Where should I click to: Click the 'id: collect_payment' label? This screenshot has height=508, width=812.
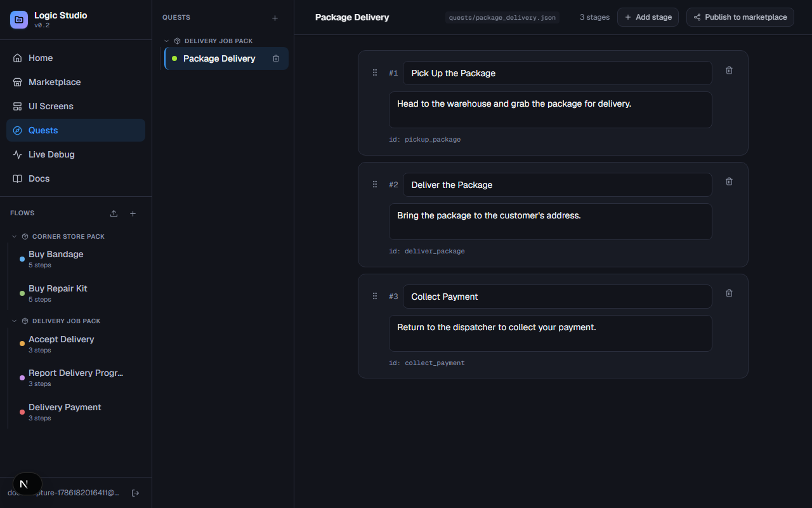tap(427, 363)
